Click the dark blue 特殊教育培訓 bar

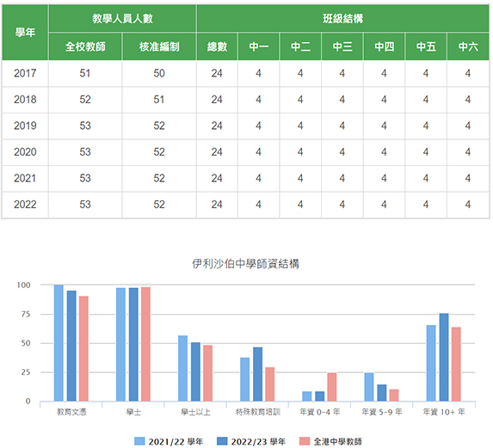tap(257, 374)
